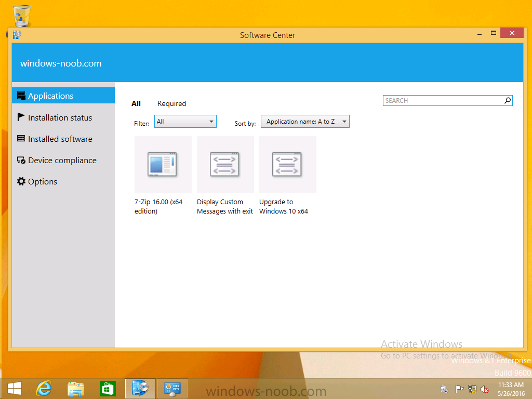Click the Options gear icon

pos(21,181)
